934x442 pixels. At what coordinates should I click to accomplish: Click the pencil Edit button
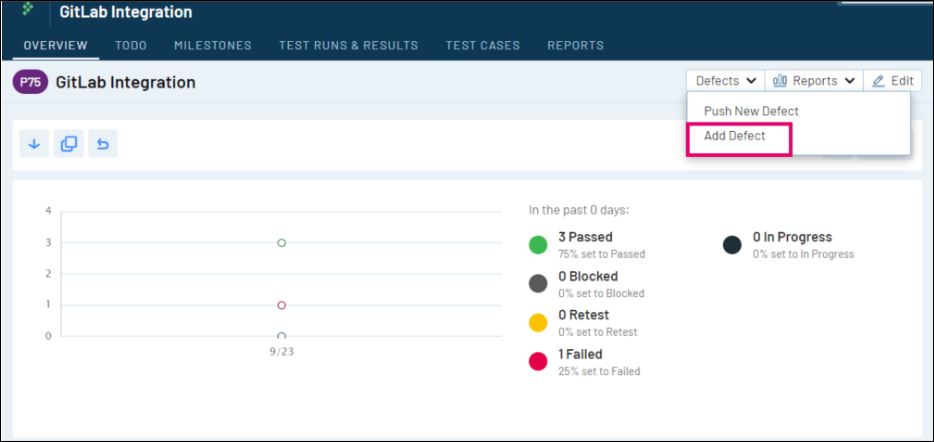coord(892,81)
